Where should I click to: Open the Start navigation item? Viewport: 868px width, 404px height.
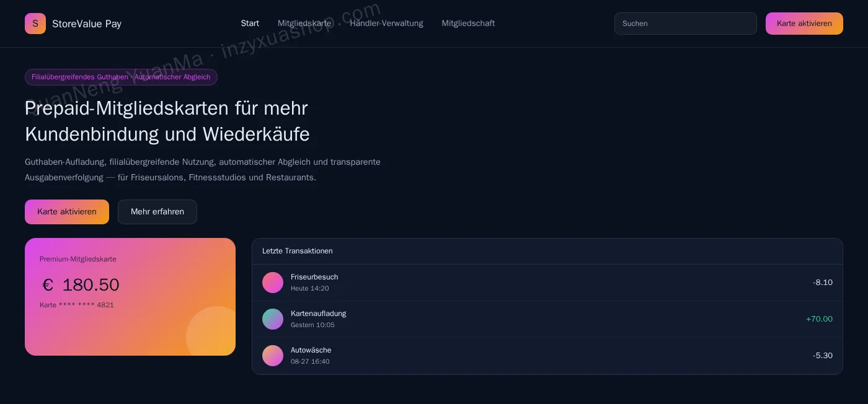click(x=250, y=24)
